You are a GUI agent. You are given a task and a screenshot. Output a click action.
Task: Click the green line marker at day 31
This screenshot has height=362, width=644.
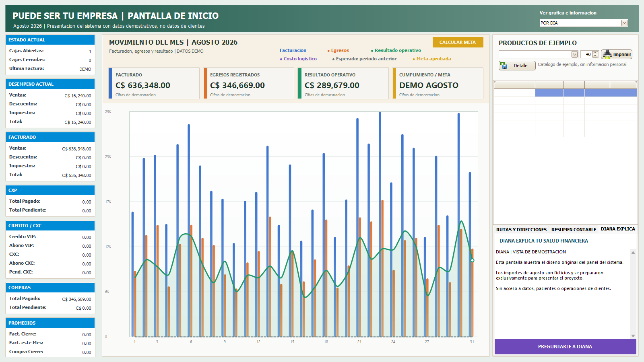tap(473, 260)
